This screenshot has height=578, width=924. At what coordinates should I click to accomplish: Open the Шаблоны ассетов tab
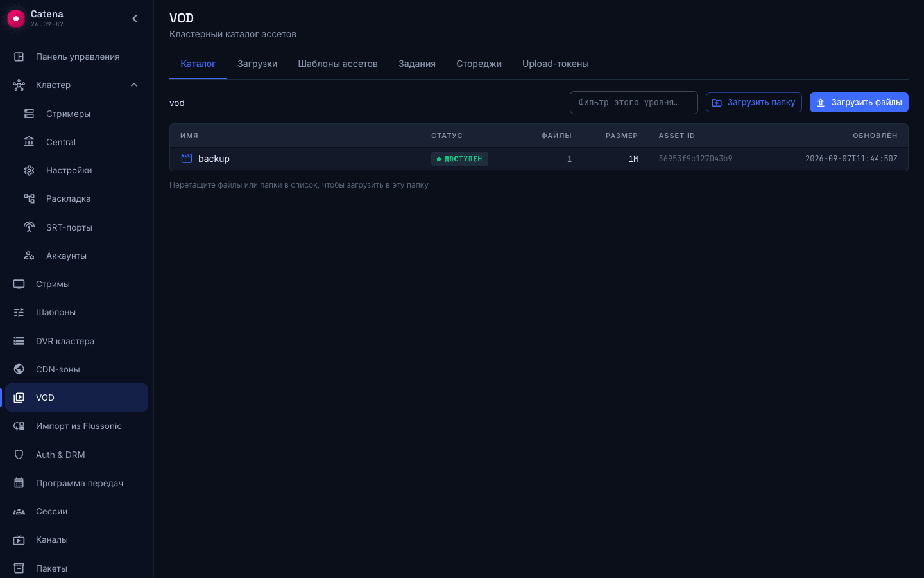click(x=338, y=64)
